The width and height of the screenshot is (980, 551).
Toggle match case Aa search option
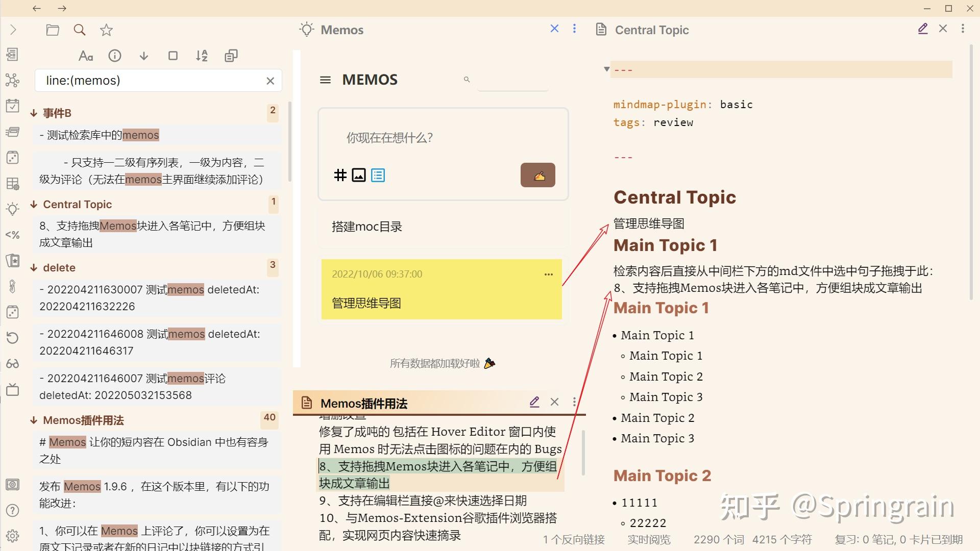coord(86,56)
